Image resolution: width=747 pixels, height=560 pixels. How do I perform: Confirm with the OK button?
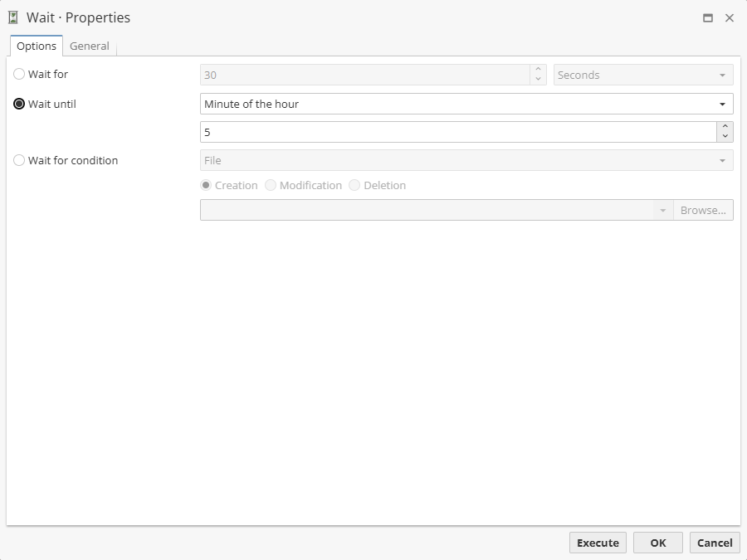[x=657, y=543]
